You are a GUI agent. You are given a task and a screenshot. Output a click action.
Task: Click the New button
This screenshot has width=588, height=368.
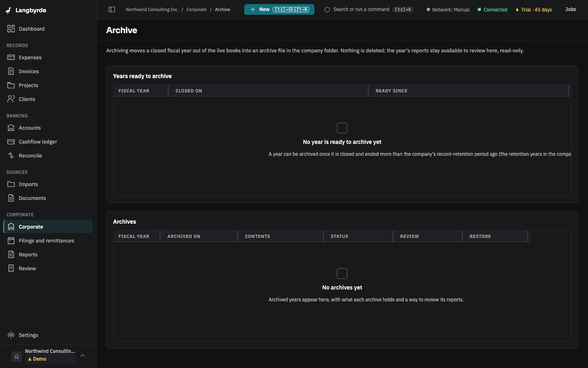[279, 9]
